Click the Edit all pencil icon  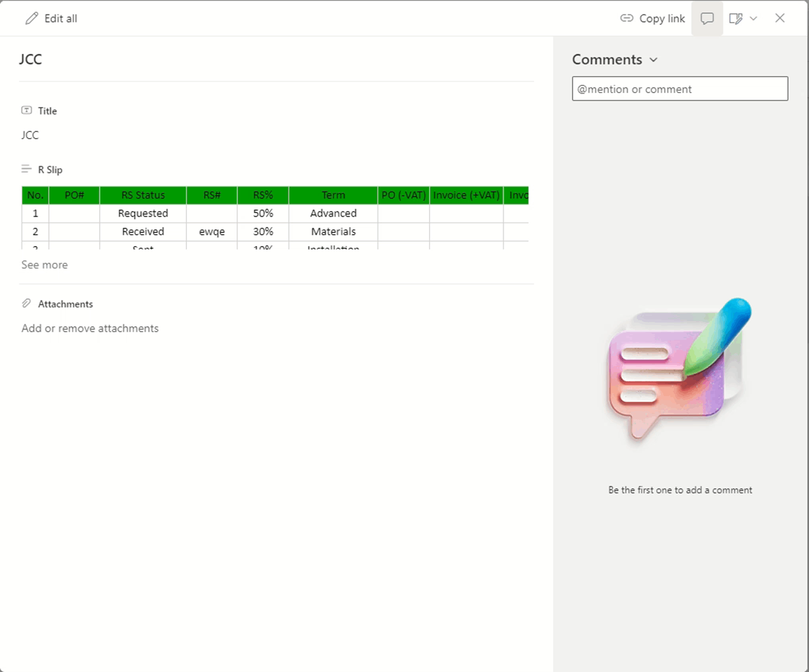32,19
